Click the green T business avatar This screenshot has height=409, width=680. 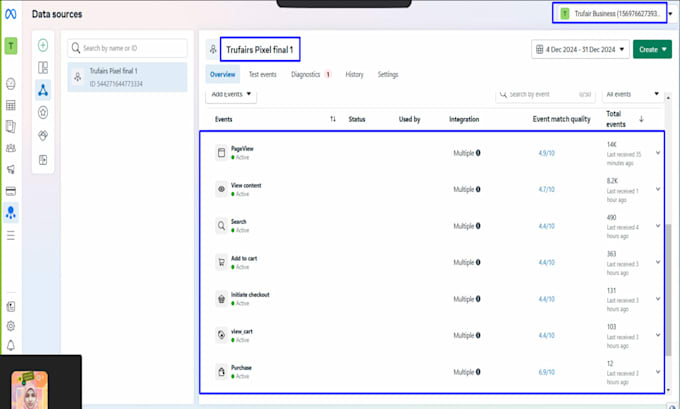pos(11,46)
